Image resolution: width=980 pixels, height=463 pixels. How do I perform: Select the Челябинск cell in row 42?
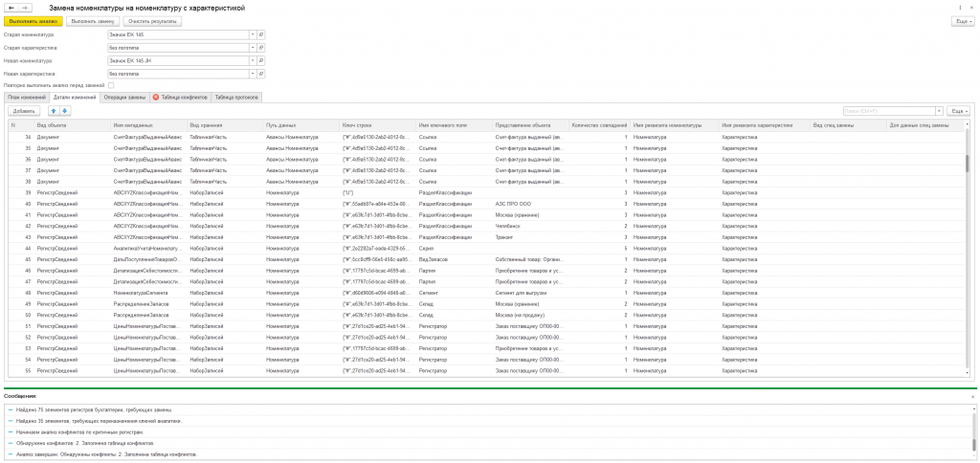pos(530,226)
